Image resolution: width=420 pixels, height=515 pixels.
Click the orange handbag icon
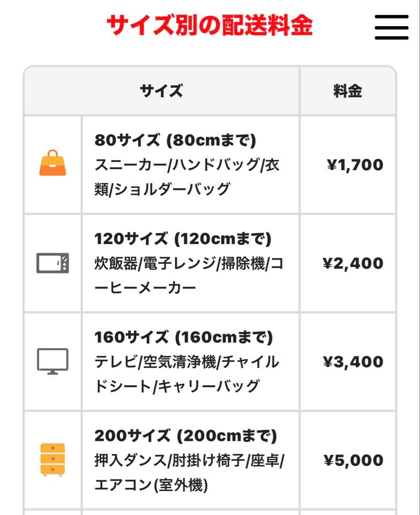[x=52, y=163]
